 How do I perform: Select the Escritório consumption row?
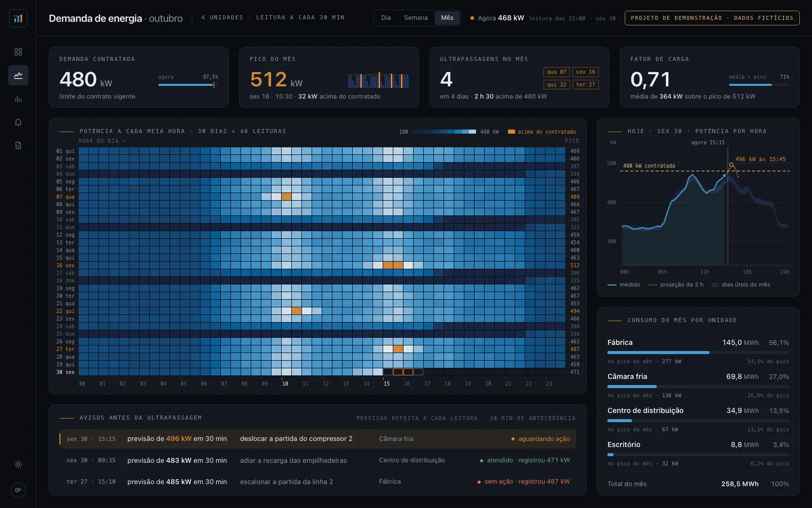click(698, 453)
